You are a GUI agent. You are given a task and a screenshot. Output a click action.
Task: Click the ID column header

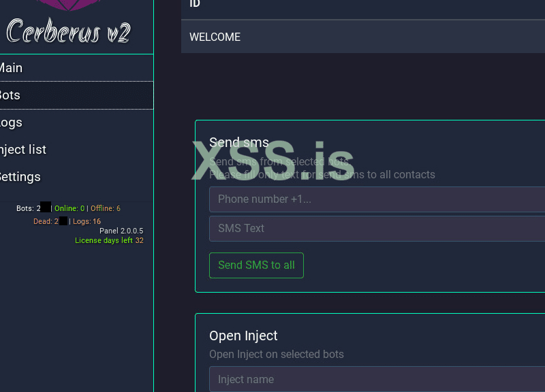195,4
